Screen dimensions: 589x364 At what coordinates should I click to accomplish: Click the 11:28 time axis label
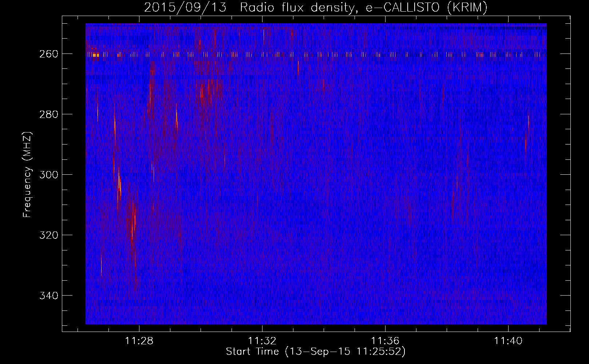(139, 341)
